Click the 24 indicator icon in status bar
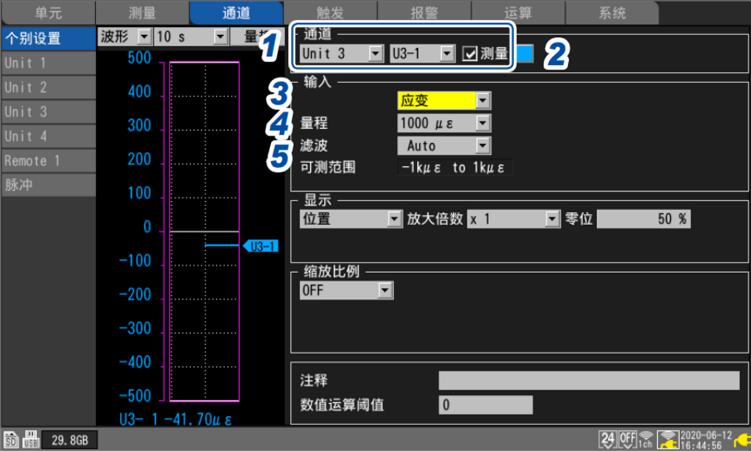Viewport: 751px width, 451px height. (x=606, y=439)
